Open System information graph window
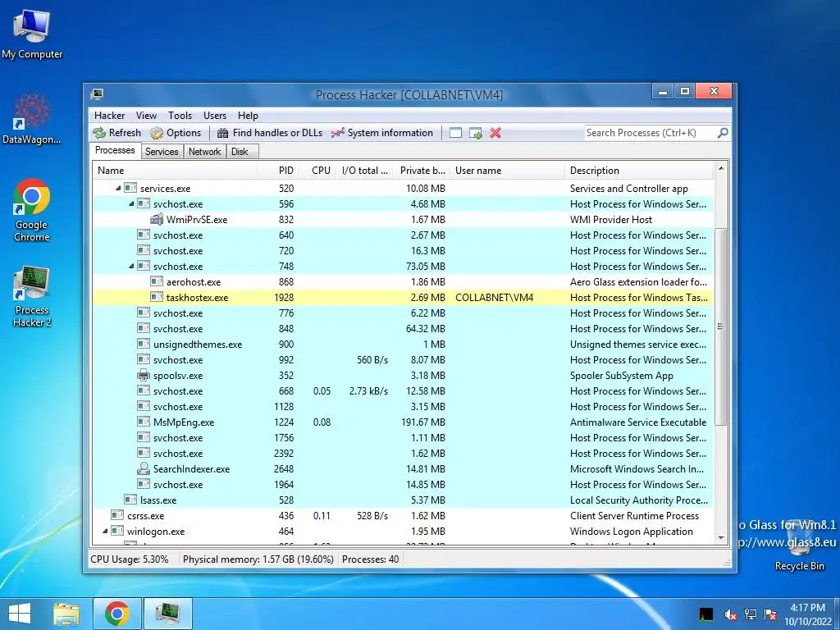Viewport: 840px width, 630px height. (x=382, y=133)
